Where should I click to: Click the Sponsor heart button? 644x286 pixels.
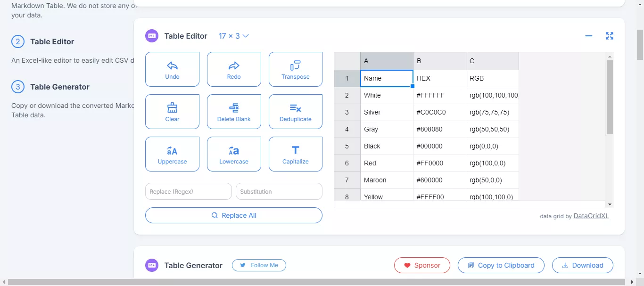coord(422,265)
